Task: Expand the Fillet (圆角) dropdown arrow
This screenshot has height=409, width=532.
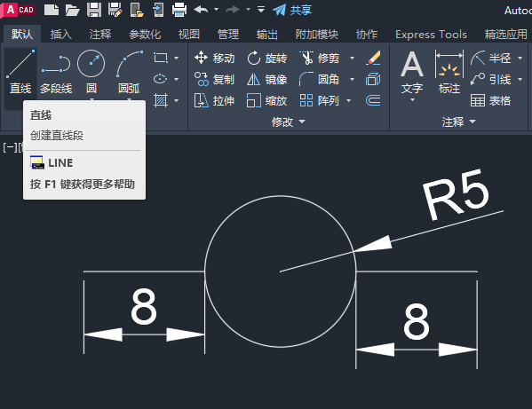Action: coord(353,79)
